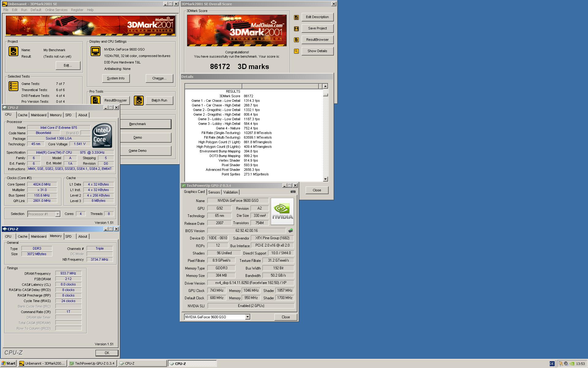Viewport: 588px width, 368px height.
Task: Click the Details list scroll down arrow
Action: [326, 179]
